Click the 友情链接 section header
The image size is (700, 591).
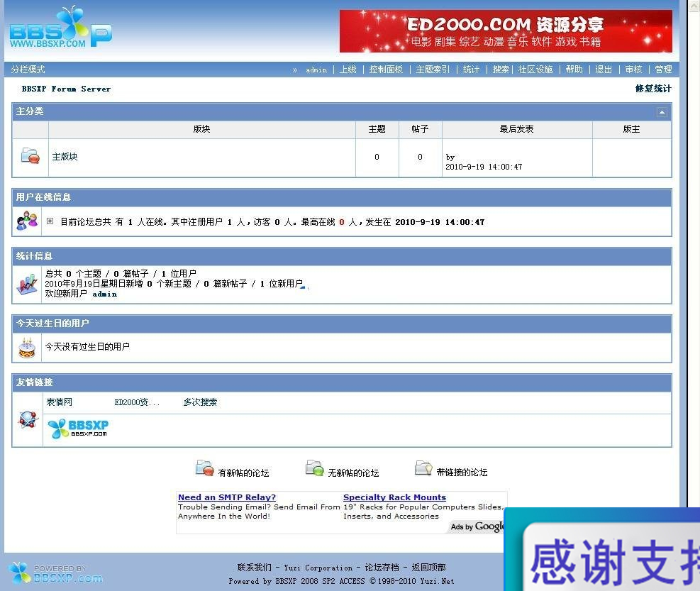342,383
